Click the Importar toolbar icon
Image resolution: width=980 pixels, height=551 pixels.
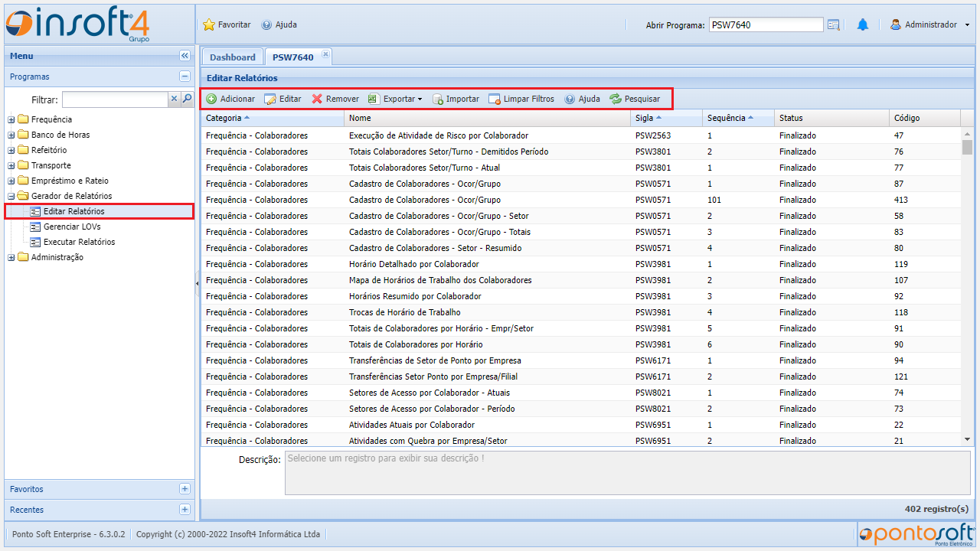(x=438, y=99)
